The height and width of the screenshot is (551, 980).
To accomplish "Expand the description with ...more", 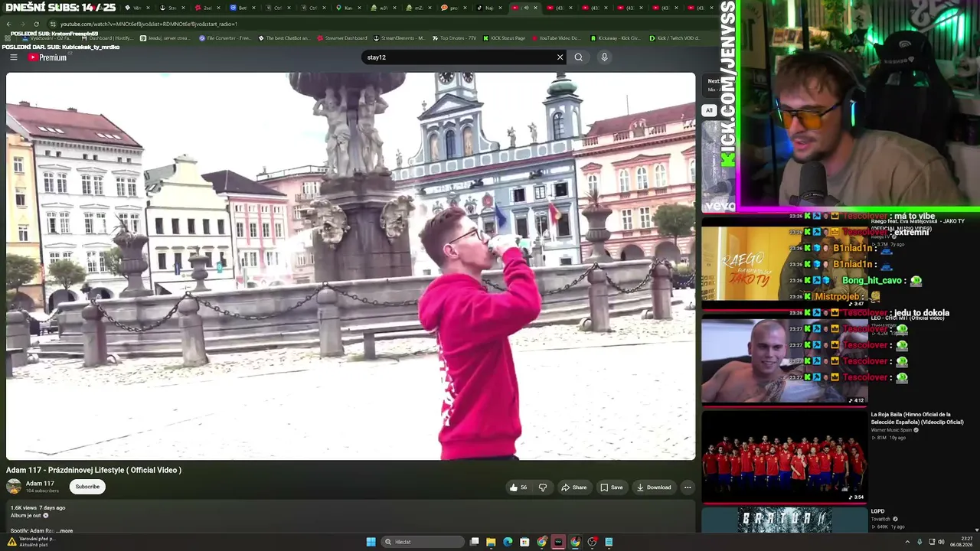I will tap(65, 530).
